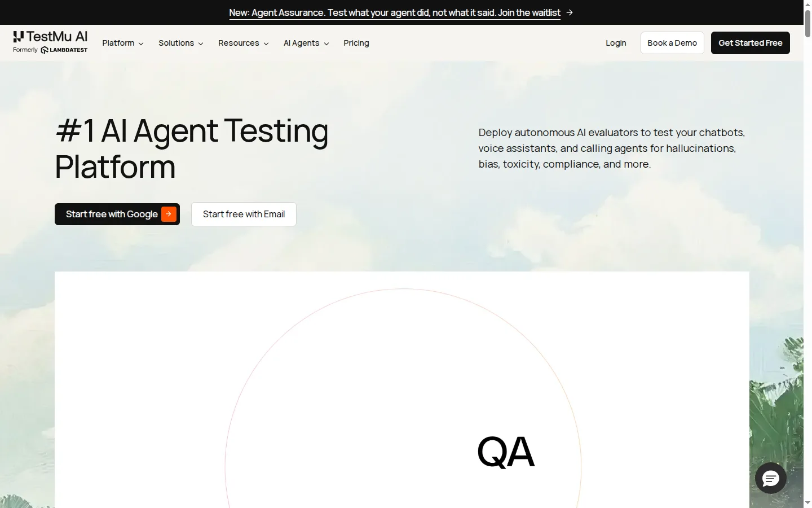This screenshot has height=508, width=812.
Task: Click the LambdaTest logo under Formerly
Action: (64, 50)
